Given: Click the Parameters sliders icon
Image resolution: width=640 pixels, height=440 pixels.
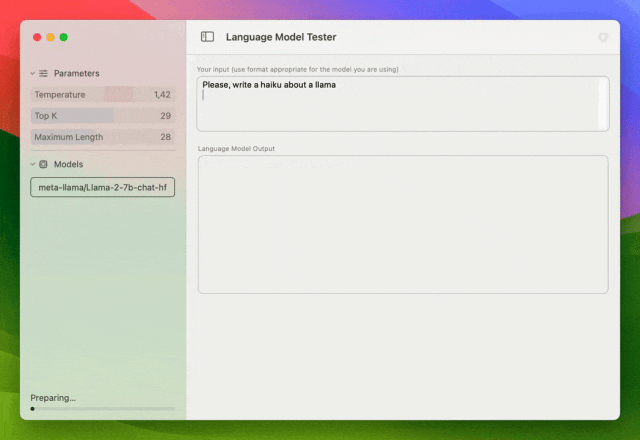Looking at the screenshot, I should click(43, 73).
